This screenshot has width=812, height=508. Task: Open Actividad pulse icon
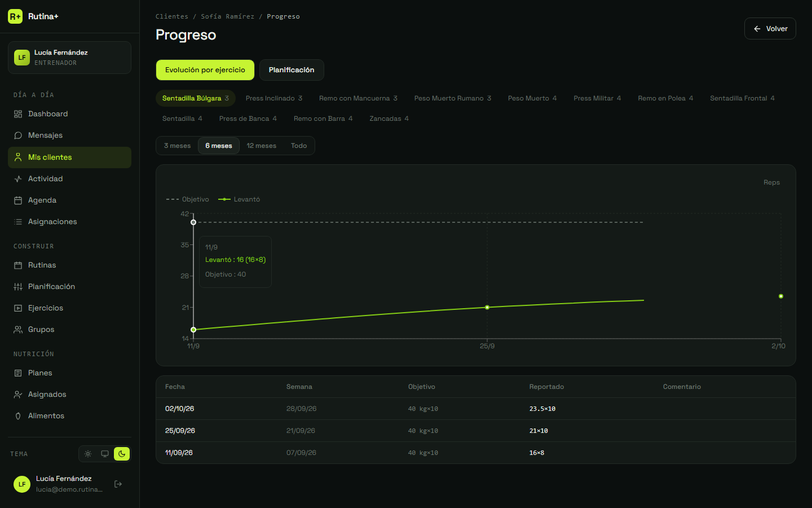click(x=18, y=179)
